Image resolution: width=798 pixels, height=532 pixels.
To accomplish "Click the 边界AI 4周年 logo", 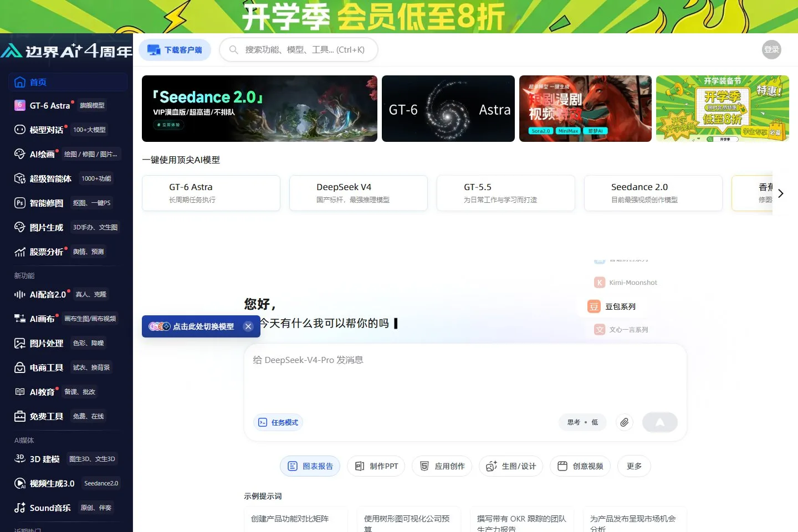I will point(66,51).
